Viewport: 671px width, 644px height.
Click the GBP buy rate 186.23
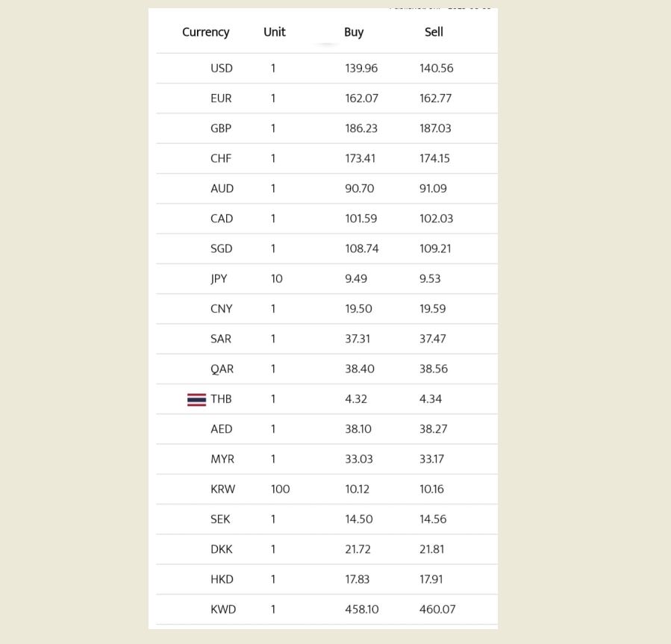pyautogui.click(x=361, y=128)
